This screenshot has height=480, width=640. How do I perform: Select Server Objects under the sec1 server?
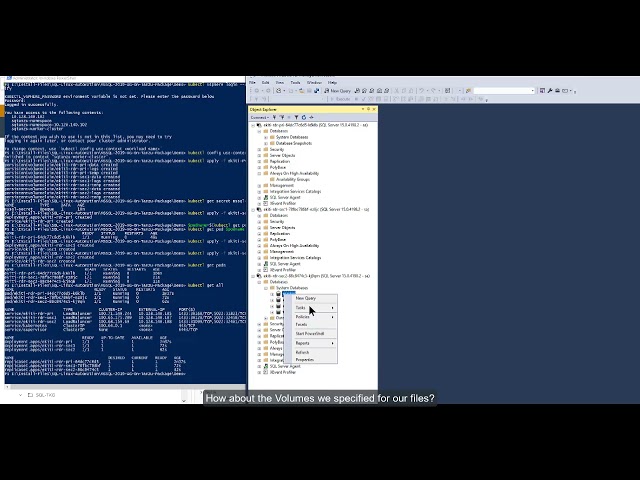click(x=282, y=228)
